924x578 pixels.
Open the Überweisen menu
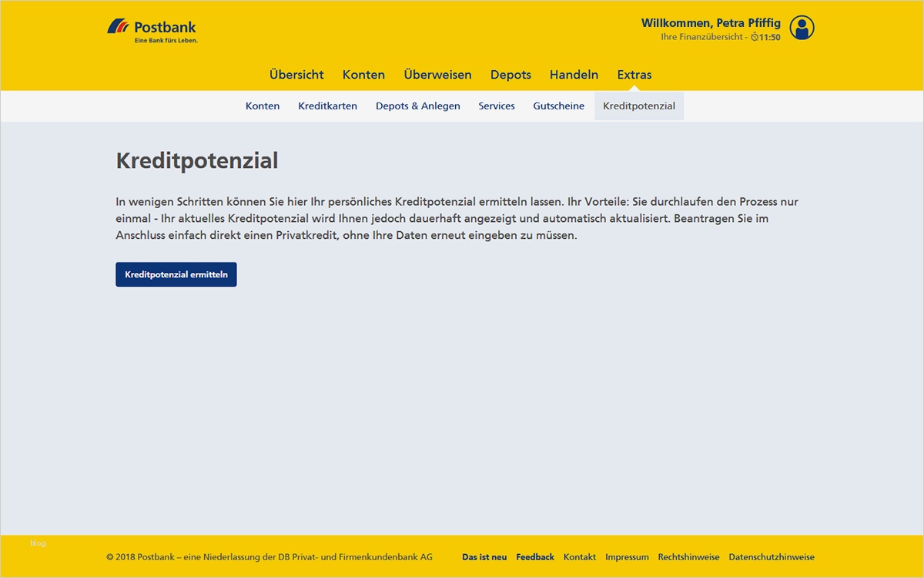tap(437, 74)
